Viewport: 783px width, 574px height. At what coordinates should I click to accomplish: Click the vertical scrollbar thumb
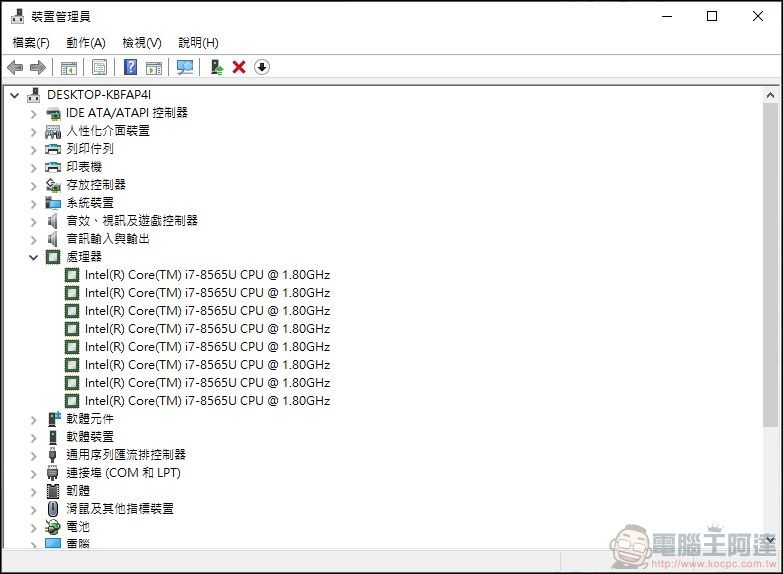click(x=770, y=265)
